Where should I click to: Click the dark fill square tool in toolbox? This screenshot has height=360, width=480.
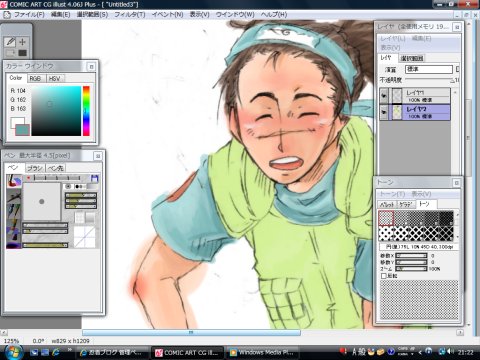[22, 53]
